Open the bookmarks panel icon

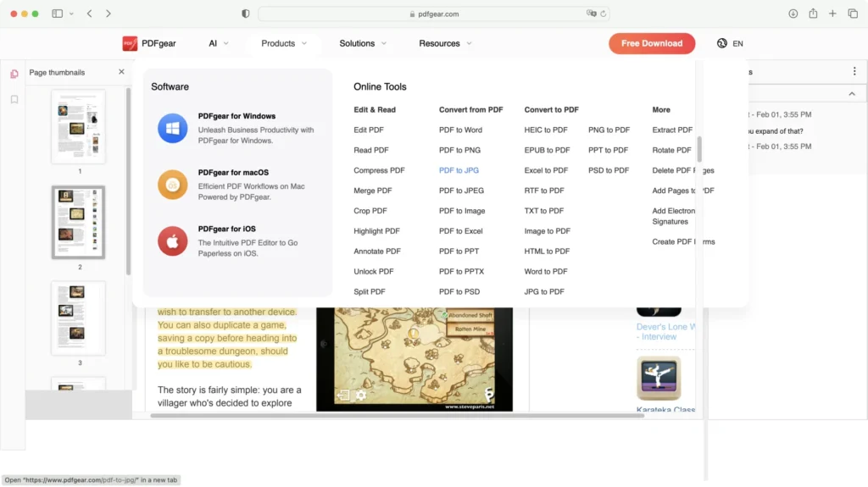[14, 99]
